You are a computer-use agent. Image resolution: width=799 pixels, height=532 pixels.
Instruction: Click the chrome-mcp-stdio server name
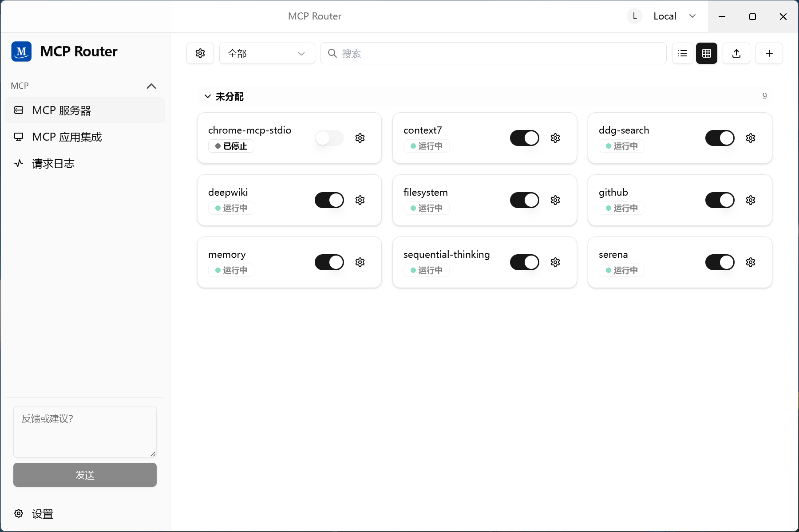pyautogui.click(x=250, y=130)
